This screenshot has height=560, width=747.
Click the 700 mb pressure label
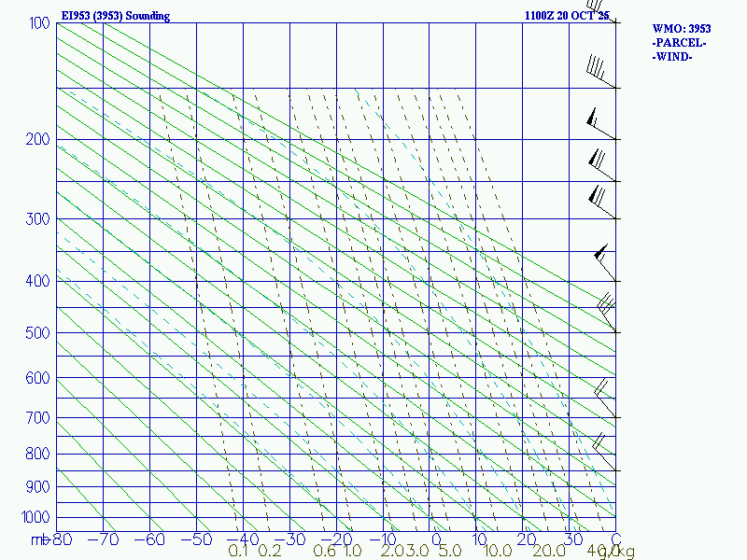pyautogui.click(x=37, y=417)
